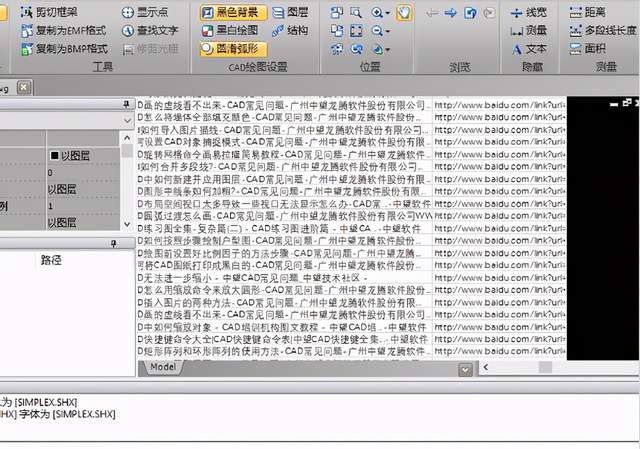This screenshot has height=449, width=640.
Task: Open the zoom in dropdown arrow
Action: [387, 13]
